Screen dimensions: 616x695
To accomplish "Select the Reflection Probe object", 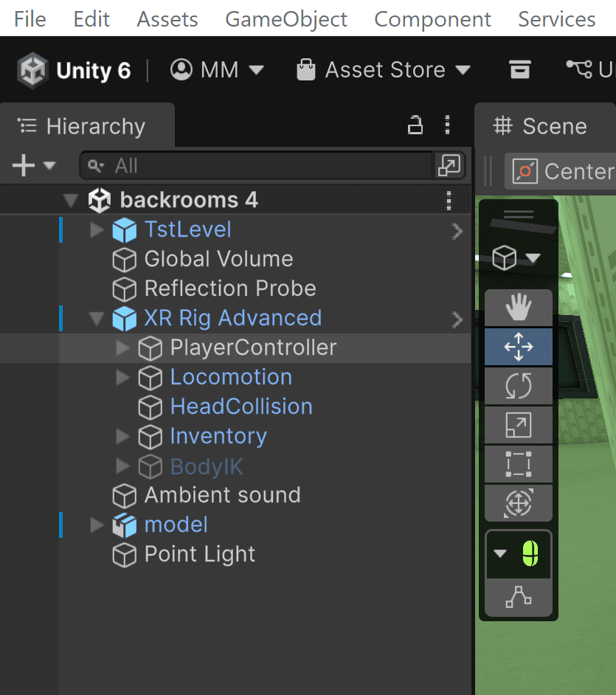I will coord(230,288).
